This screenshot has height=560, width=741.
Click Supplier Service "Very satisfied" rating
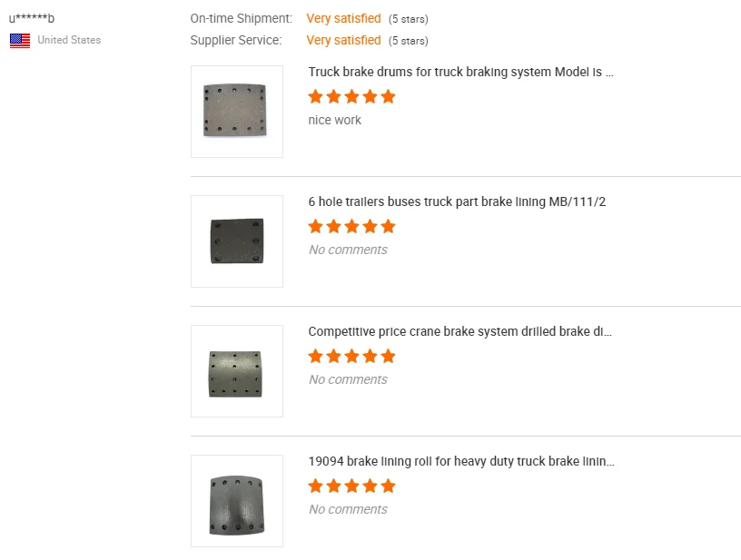pos(343,40)
